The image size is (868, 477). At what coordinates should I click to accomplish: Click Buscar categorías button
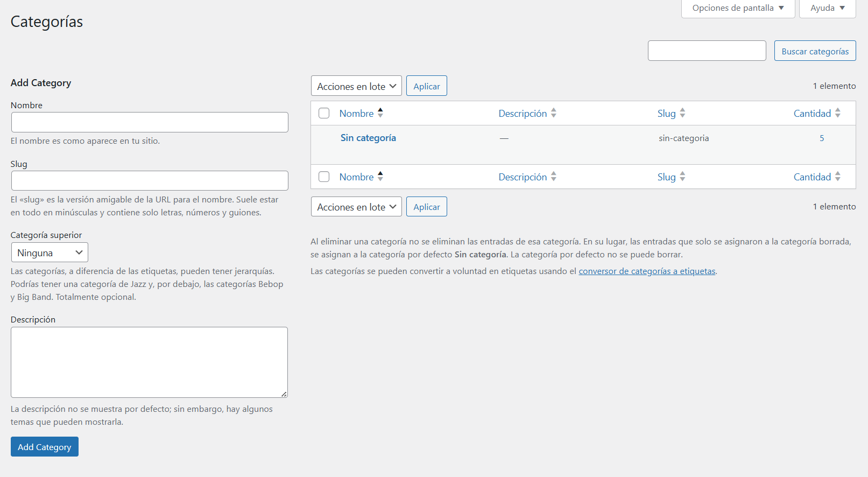815,51
